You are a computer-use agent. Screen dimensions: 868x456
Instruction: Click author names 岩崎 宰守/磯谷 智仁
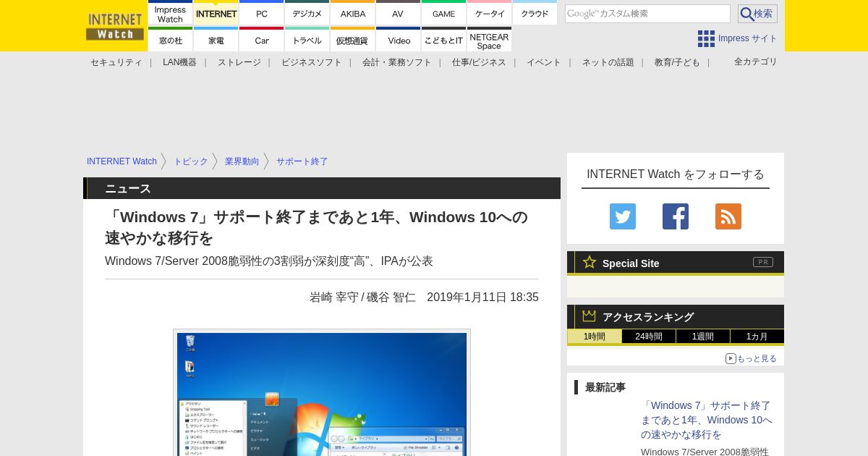[x=362, y=297]
